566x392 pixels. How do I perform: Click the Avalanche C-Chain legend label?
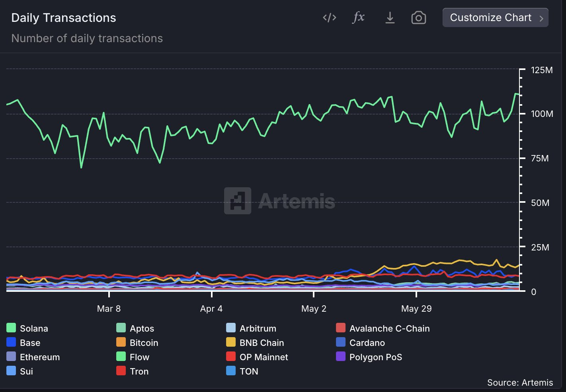(x=390, y=328)
